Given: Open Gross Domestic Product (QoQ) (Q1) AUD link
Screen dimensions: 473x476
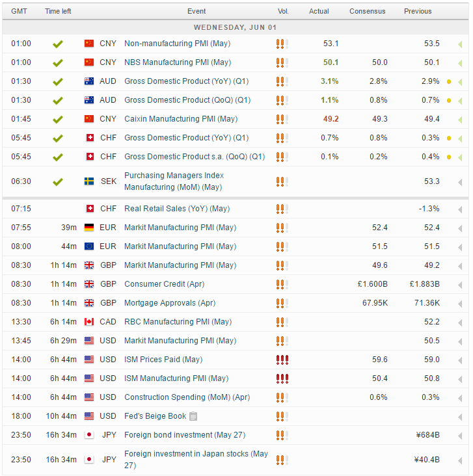Looking at the screenshot, I should (187, 100).
